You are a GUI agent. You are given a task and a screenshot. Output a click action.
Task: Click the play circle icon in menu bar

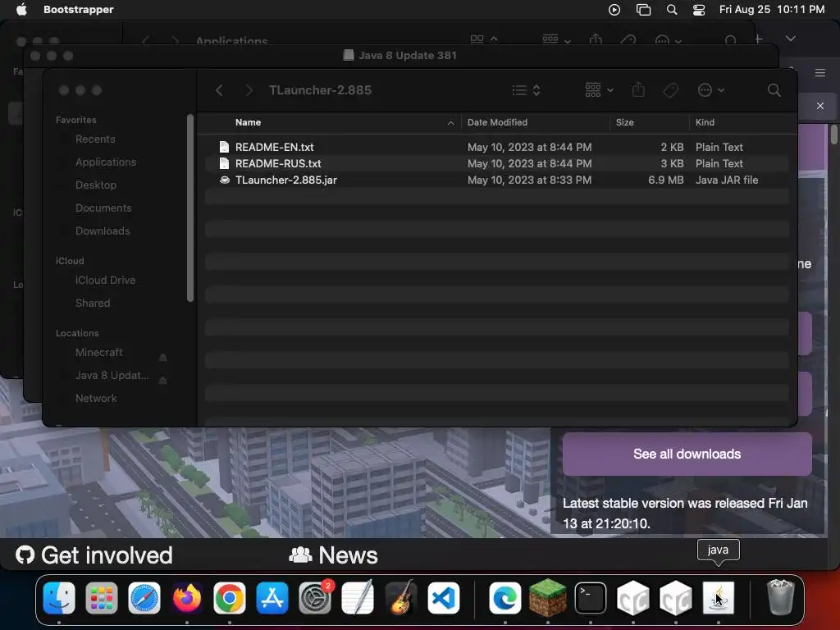pos(614,10)
